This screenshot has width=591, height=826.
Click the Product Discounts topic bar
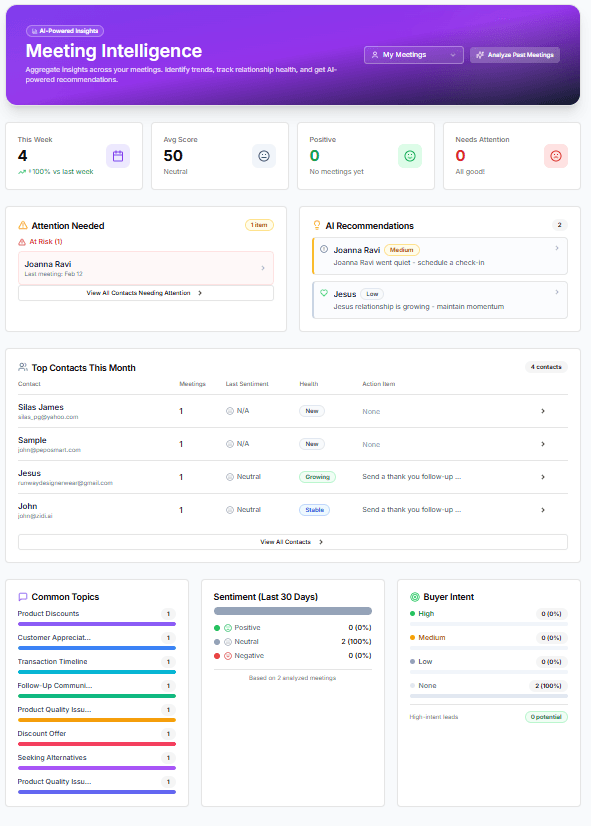coord(97,624)
